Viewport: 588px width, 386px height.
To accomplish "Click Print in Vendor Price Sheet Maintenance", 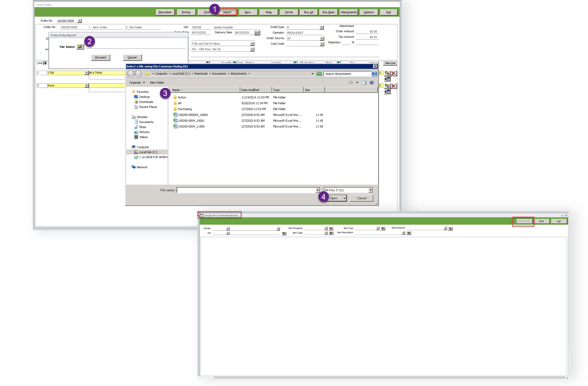I will coord(541,221).
